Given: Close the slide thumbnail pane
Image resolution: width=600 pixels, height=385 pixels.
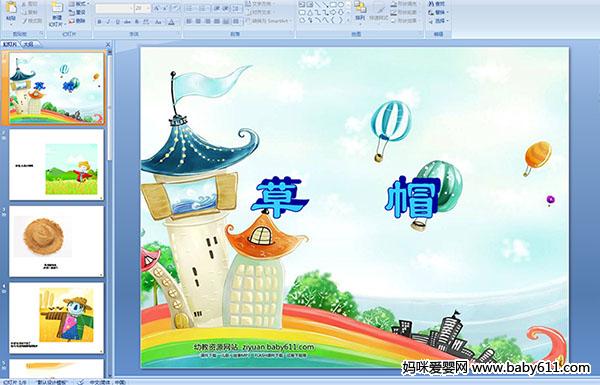Looking at the screenshot, I should (108, 44).
